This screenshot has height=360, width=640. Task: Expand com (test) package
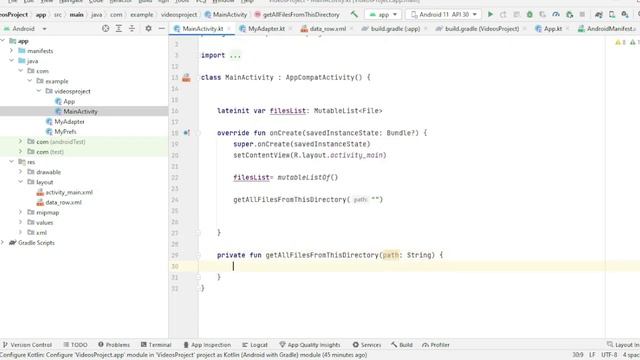pos(20,151)
